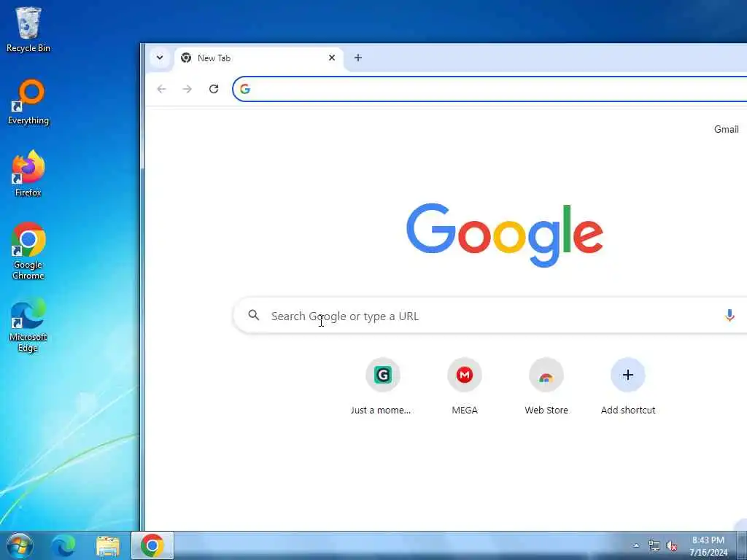The image size is (747, 560).
Task: Go back with the Chrome back arrow
Action: coord(161,88)
